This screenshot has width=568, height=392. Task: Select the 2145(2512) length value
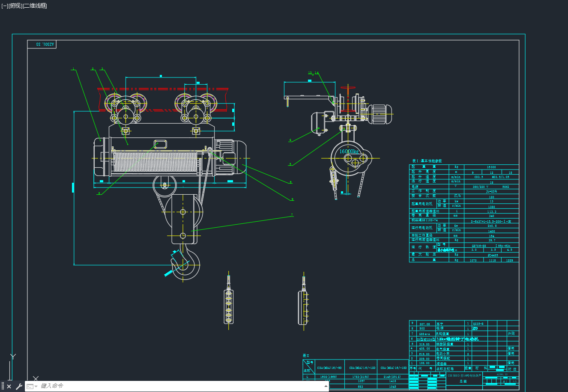click(393, 377)
